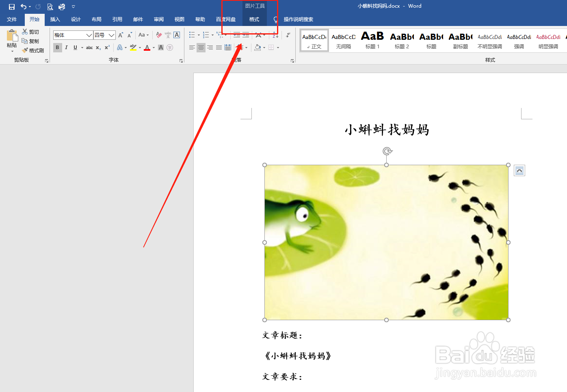Undo the last action

tap(23, 6)
